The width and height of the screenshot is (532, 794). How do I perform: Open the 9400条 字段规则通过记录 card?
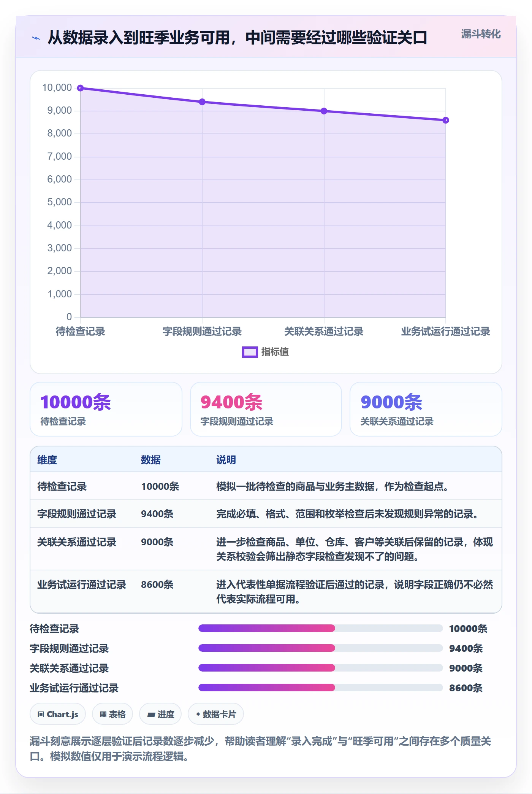coord(266,409)
